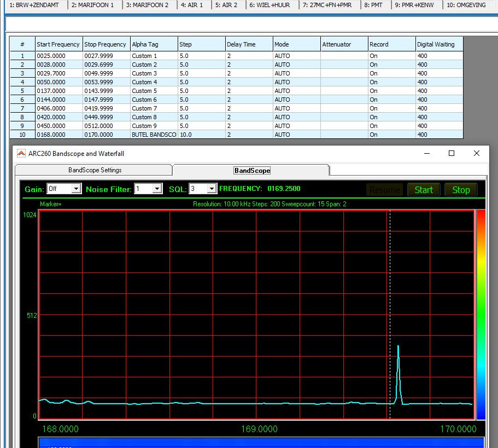Click the Attenuator cell of Custom 2
This screenshot has width=498, height=448.
tap(344, 65)
